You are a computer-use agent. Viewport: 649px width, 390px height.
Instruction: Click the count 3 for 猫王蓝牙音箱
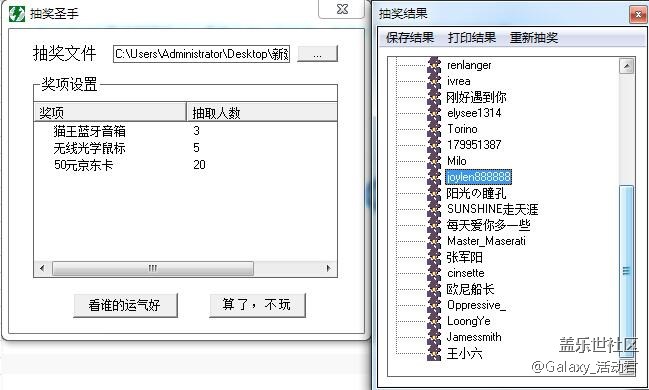coord(196,131)
